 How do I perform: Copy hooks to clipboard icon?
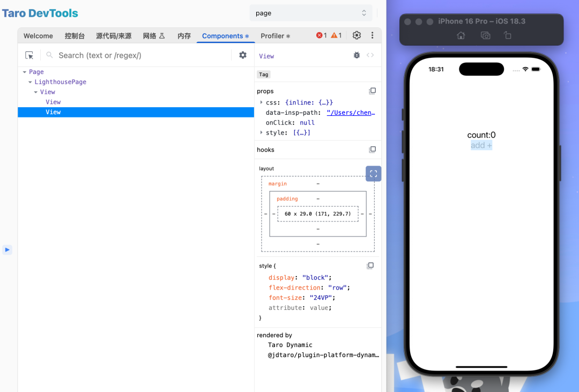(x=372, y=150)
